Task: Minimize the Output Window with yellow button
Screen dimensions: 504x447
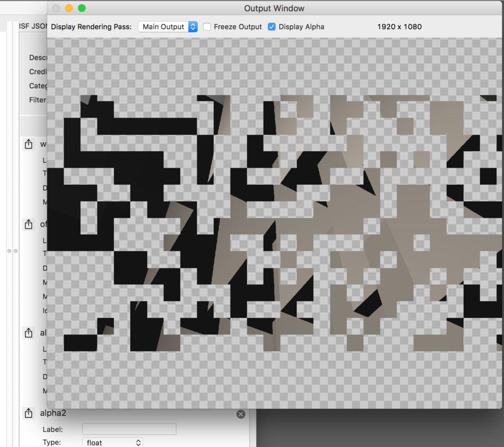Action: click(69, 8)
